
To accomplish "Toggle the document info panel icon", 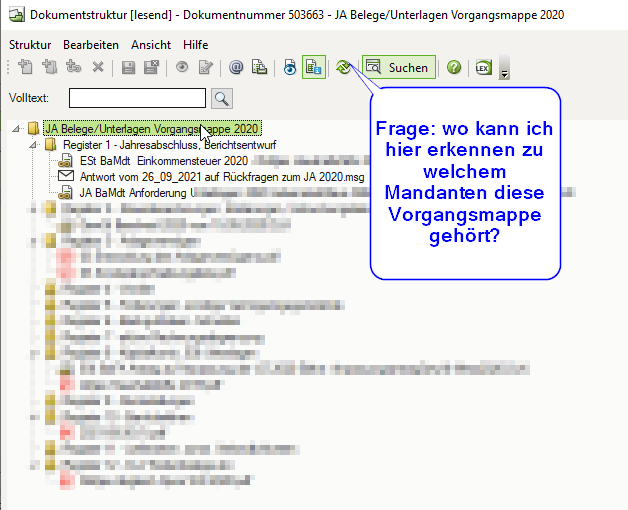I will coord(314,67).
